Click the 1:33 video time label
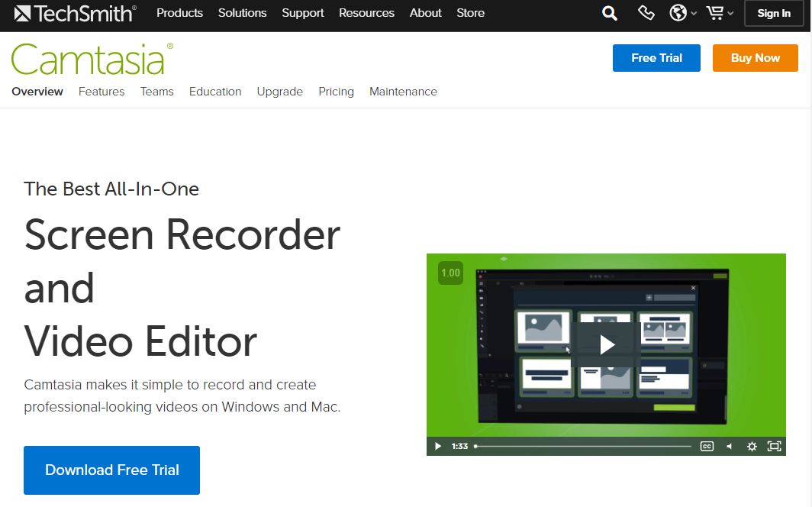812x507 pixels. click(x=459, y=447)
